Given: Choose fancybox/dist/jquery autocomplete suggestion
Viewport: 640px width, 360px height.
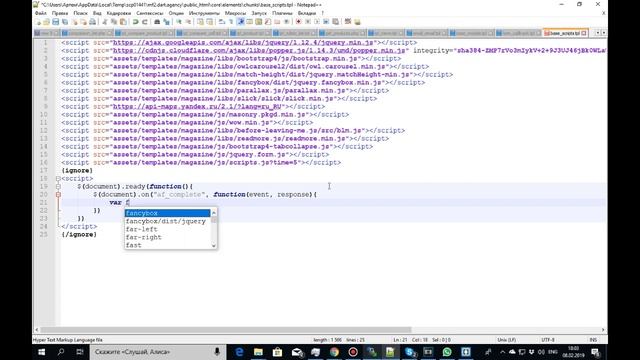Looking at the screenshot, I should (x=167, y=221).
